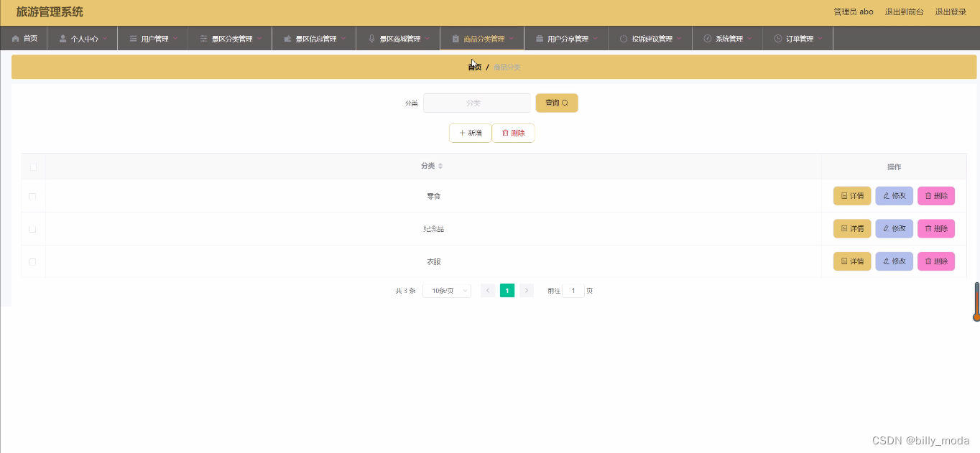Expand the 景区分类管理 menu chevron

coord(259,39)
